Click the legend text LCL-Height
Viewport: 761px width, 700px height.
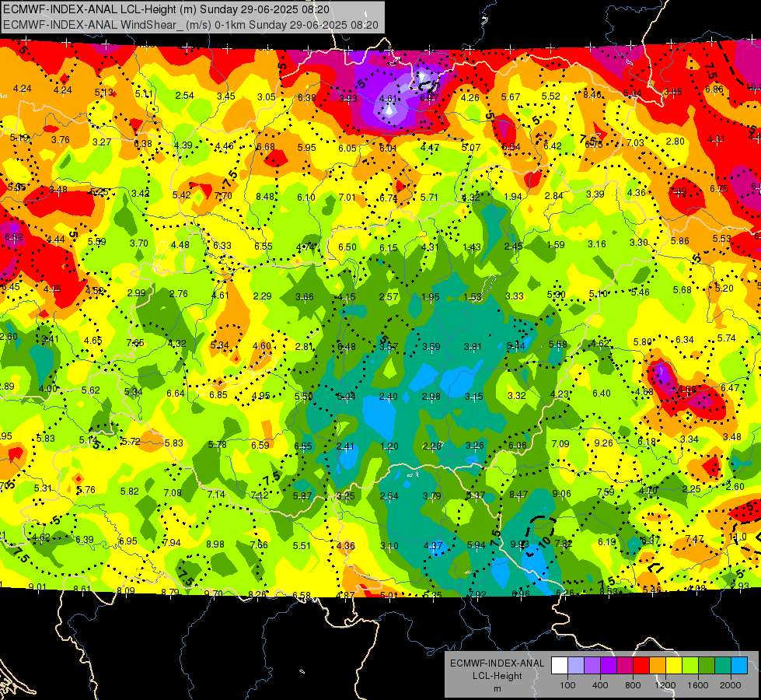pos(497,676)
